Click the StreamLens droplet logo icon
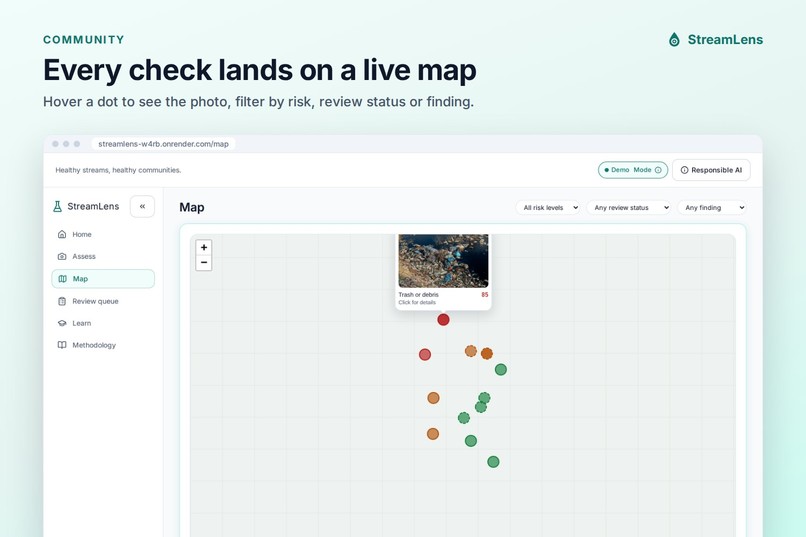The width and height of the screenshot is (806, 537). point(674,40)
